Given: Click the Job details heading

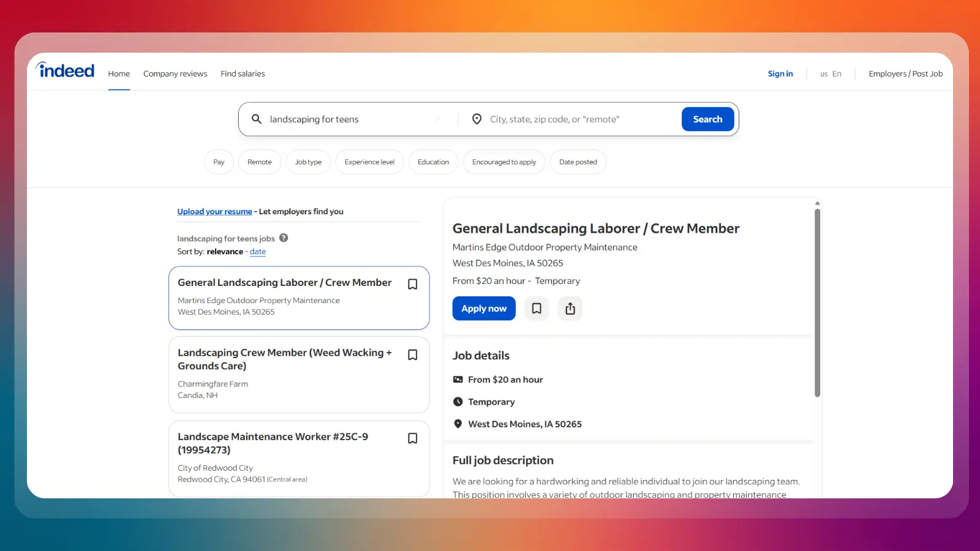Looking at the screenshot, I should coord(481,356).
